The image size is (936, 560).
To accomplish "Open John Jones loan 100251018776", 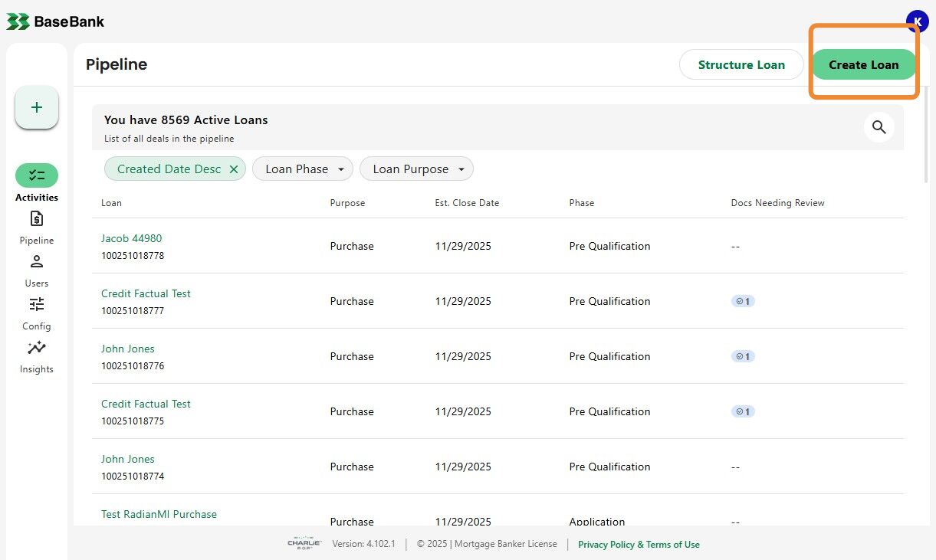I will 128,349.
